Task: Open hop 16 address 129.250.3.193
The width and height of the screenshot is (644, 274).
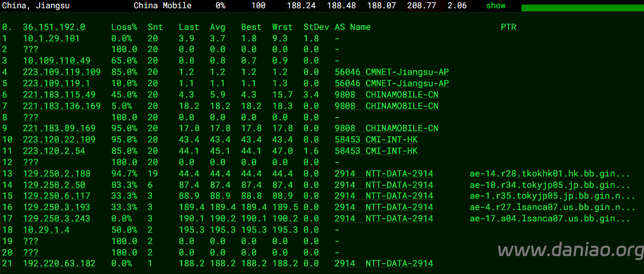Action: [x=57, y=207]
